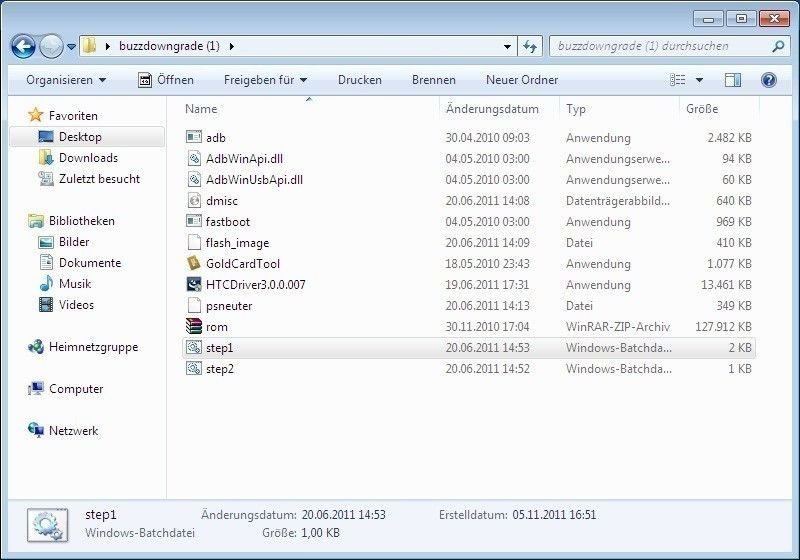Click Drucken in the toolbar
Screen dimensions: 800x560
pos(360,80)
